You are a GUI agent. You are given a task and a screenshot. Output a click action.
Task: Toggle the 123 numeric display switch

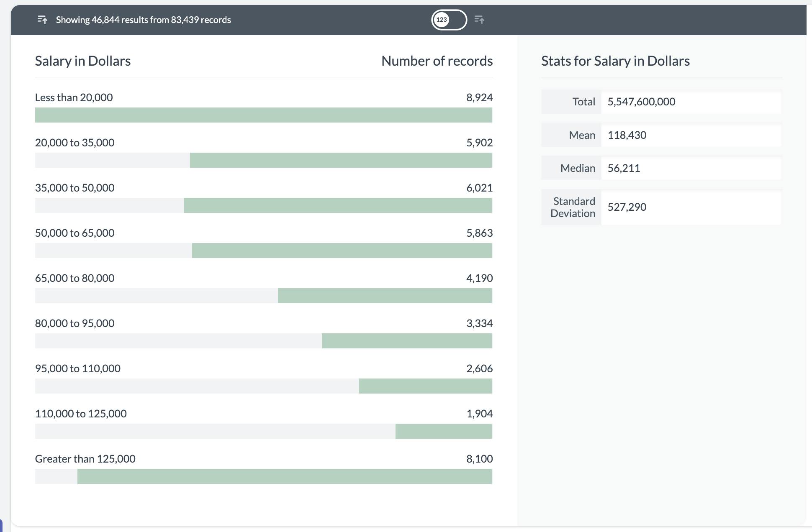point(448,19)
